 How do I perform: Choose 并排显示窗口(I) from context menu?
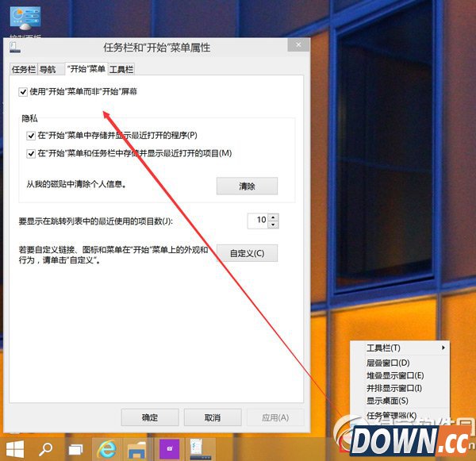click(x=400, y=388)
